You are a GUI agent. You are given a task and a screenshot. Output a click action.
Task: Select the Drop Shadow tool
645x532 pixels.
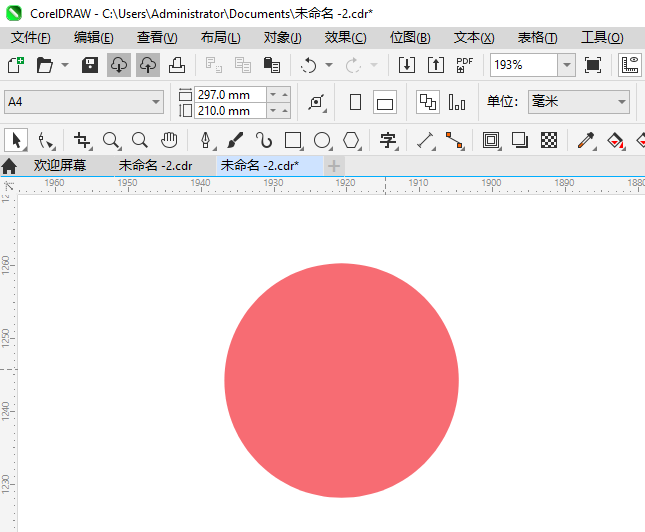(520, 140)
